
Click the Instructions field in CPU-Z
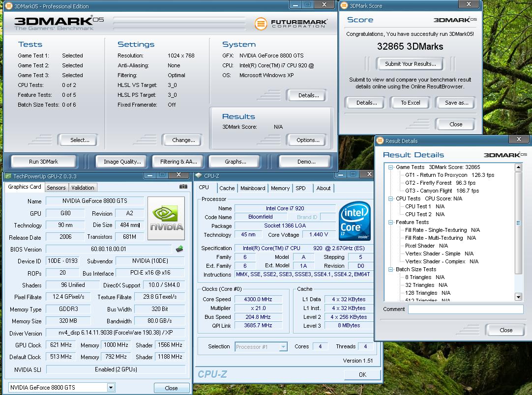click(x=303, y=274)
